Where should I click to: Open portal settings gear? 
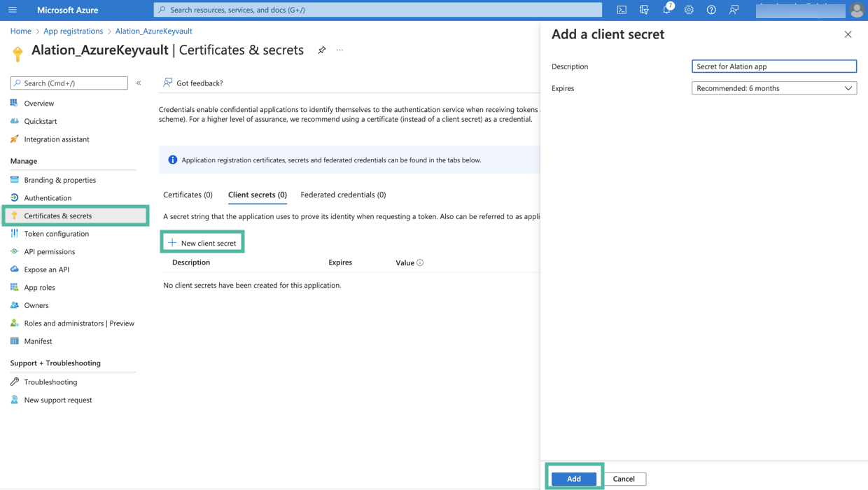[x=689, y=10]
